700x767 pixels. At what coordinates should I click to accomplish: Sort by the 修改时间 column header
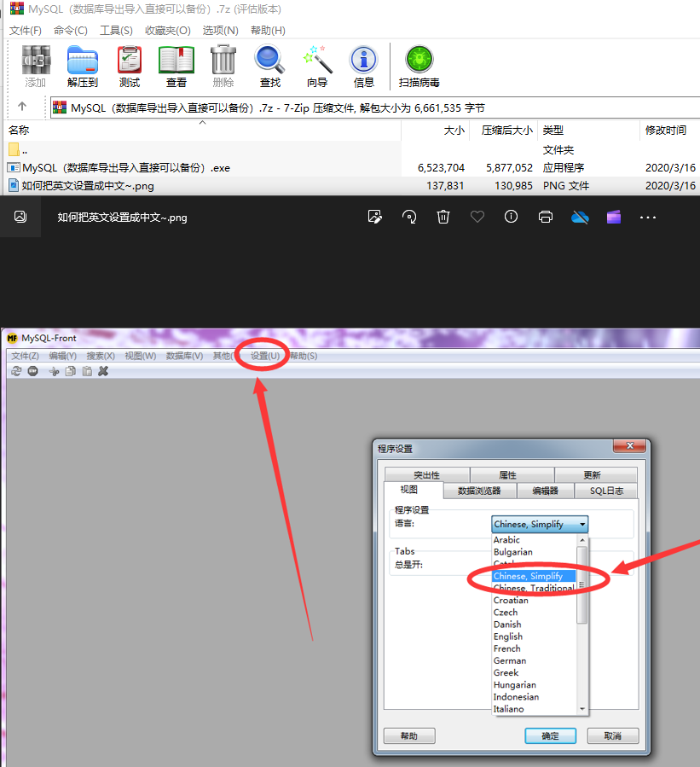669,131
